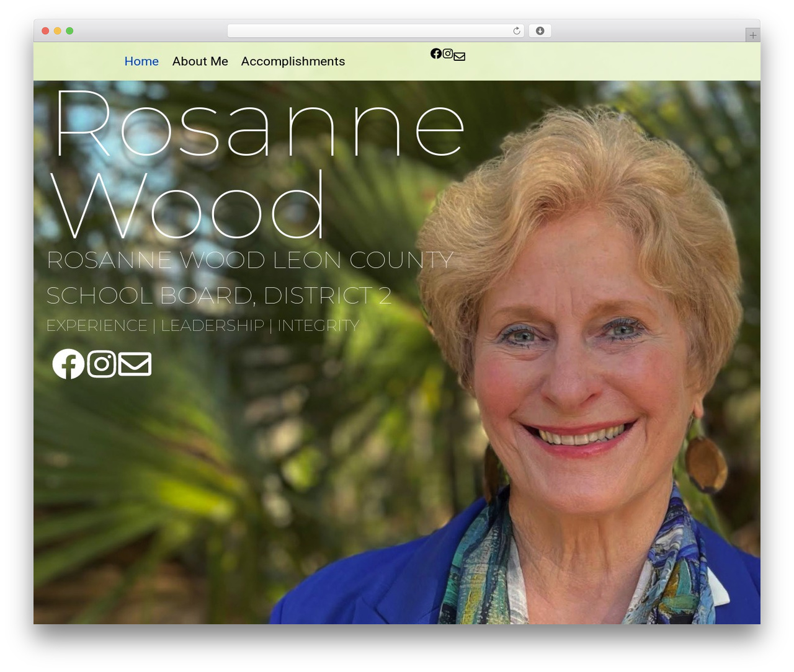Minimize the window with yellow button
Screen dimensions: 794x672
pos(58,31)
